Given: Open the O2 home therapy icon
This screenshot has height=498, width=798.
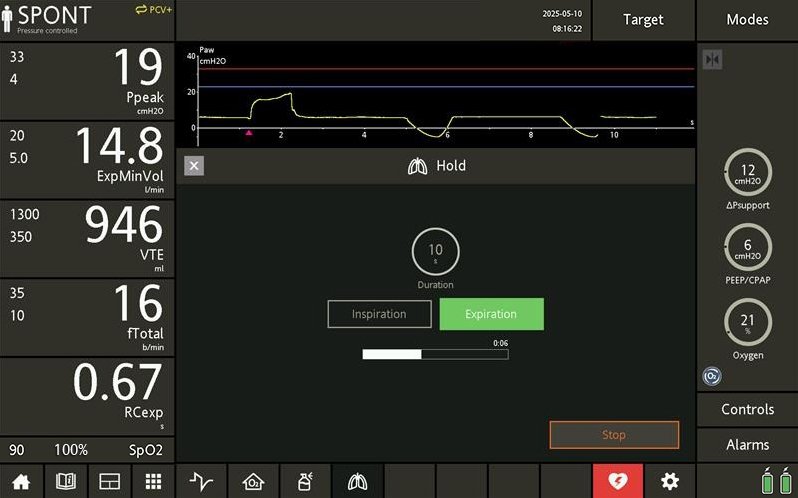Looking at the screenshot, I should pos(253,481).
